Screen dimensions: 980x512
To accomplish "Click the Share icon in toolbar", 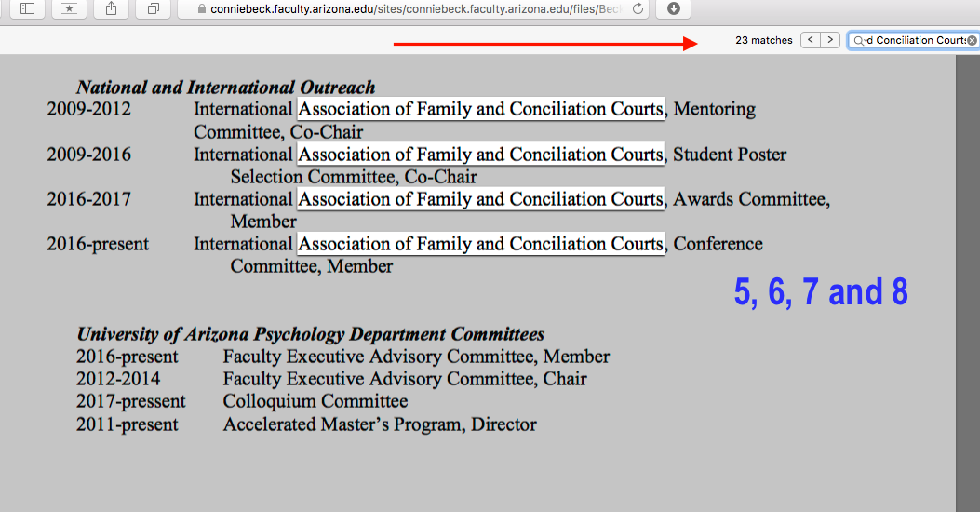I will 112,8.
